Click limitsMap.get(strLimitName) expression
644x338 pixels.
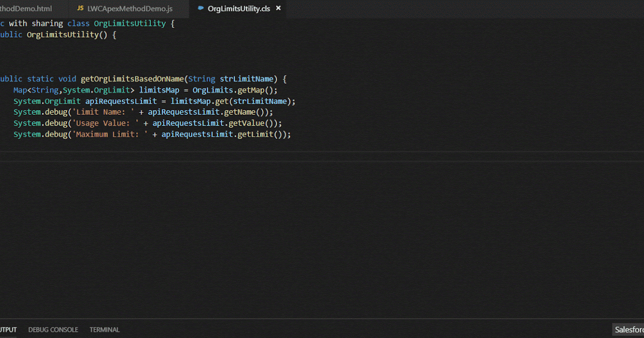coord(231,101)
